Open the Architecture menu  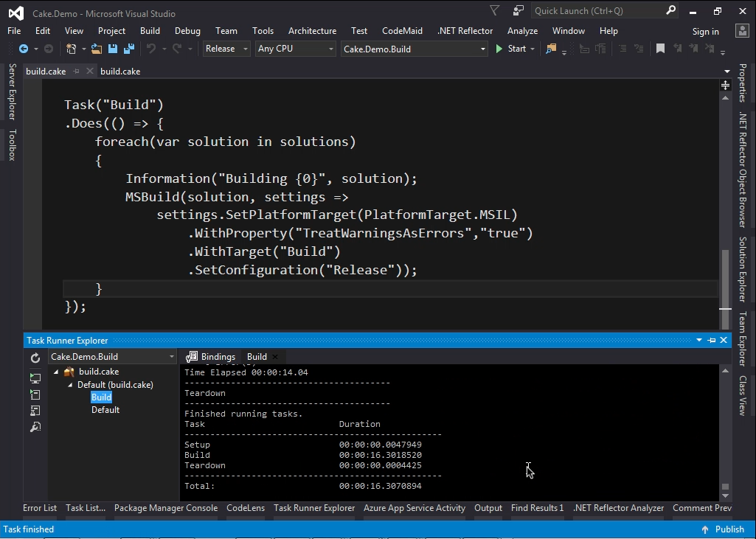[313, 31]
